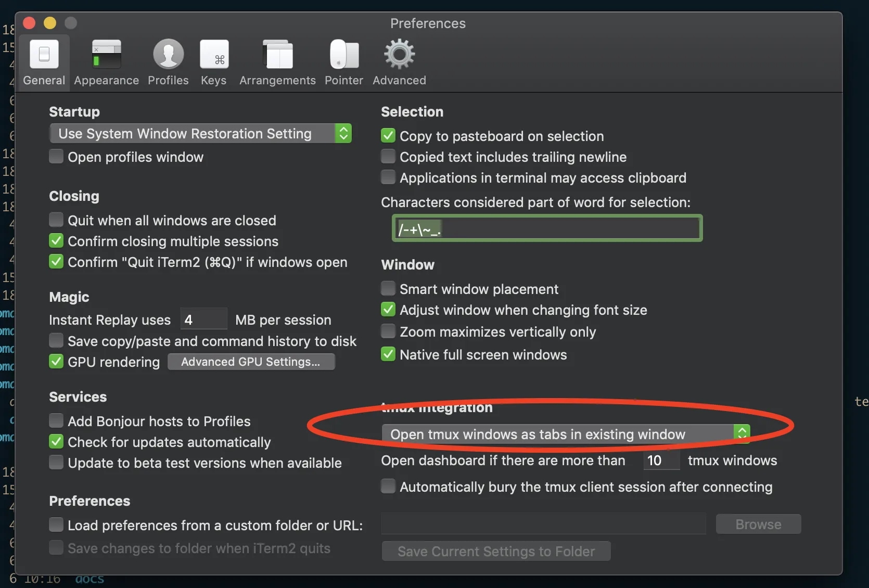Viewport: 869px width, 588px height.
Task: Click the Closing section heading
Action: tap(74, 196)
